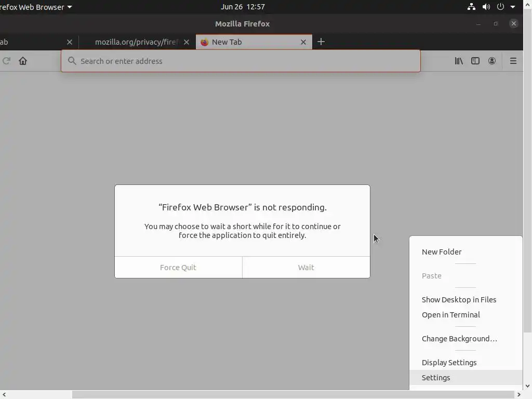Screen dimensions: 532x399
Task: Close the leftmost partially visible tab
Action: (70, 42)
